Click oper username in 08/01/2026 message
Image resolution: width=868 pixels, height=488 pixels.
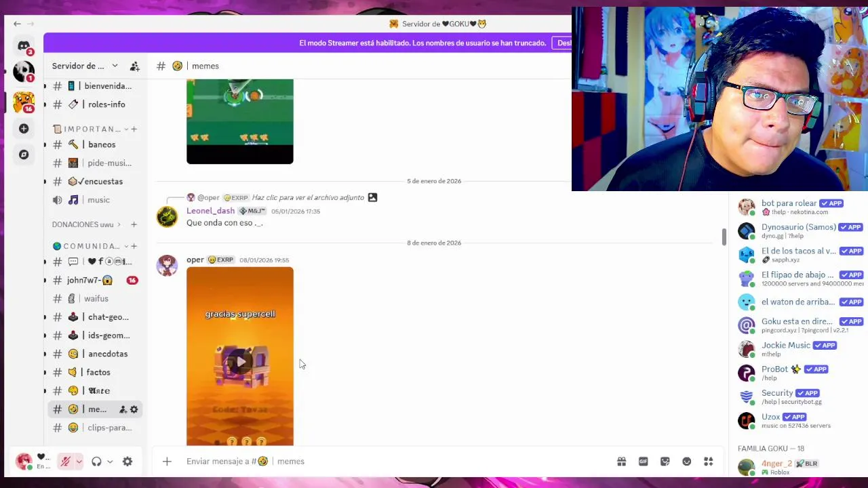coord(195,260)
